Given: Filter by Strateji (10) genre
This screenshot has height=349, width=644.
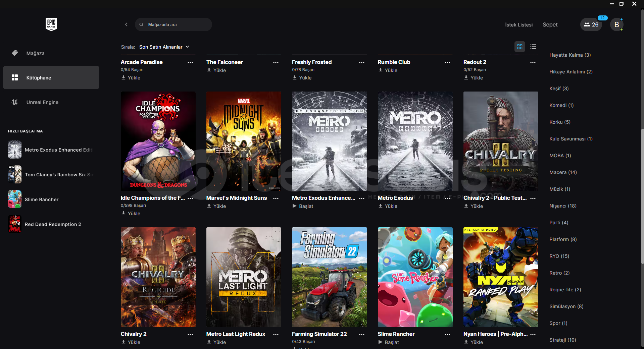Looking at the screenshot, I should pyautogui.click(x=562, y=340).
